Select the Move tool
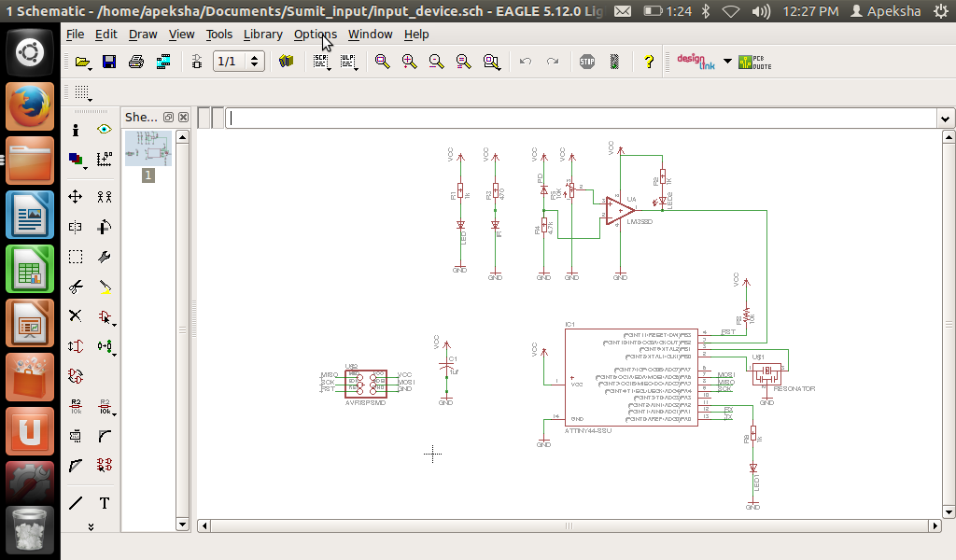Viewport: 956px width, 560px height. tap(76, 197)
